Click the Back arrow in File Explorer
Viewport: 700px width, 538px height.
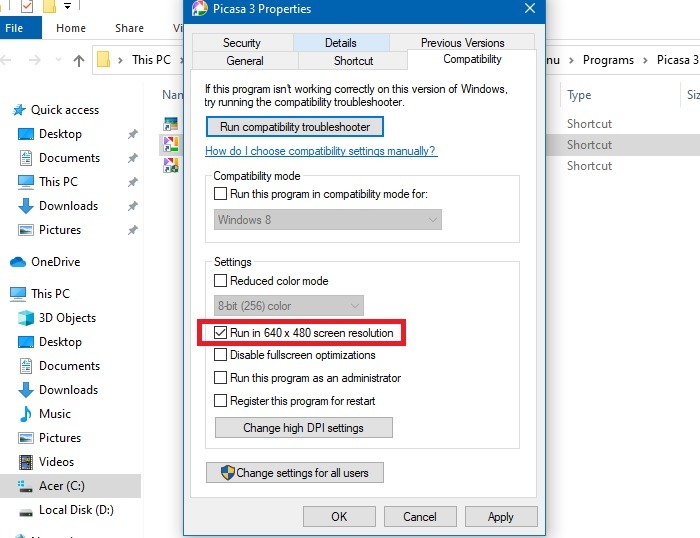[x=5, y=60]
